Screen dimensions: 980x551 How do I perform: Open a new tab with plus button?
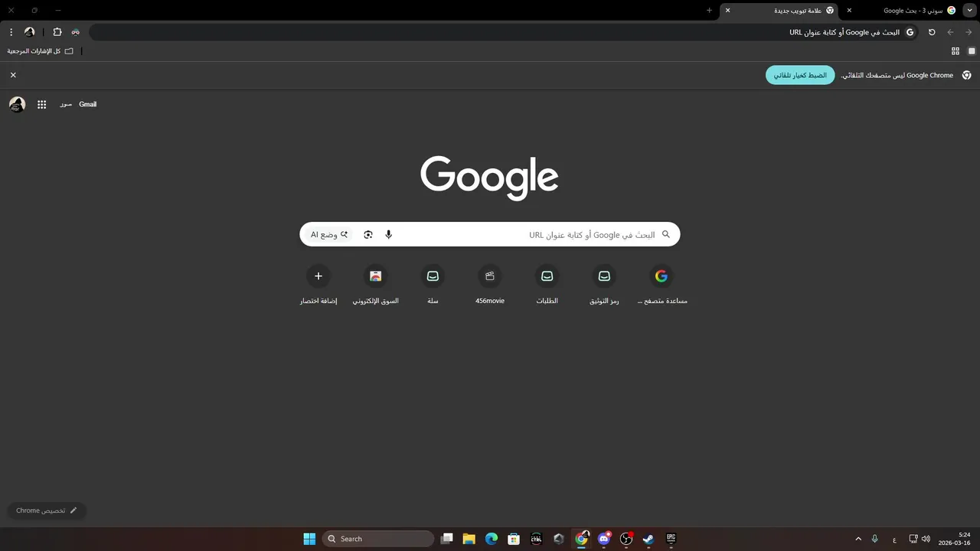tap(709, 10)
